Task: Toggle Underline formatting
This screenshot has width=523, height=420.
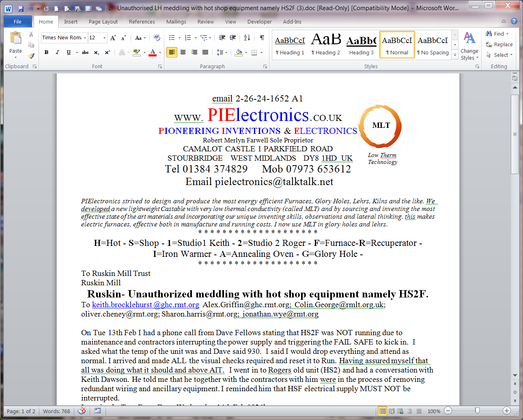Action: pyautogui.click(x=69, y=52)
